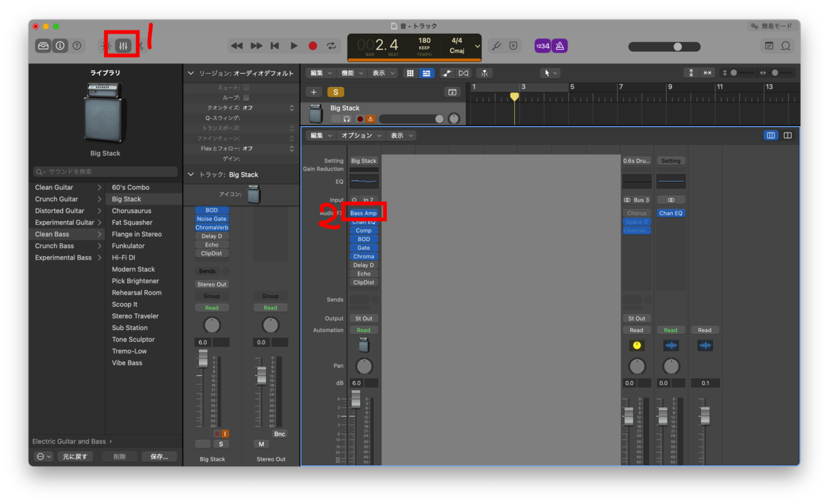Open the Tuner tuning-fork icon

pos(496,46)
